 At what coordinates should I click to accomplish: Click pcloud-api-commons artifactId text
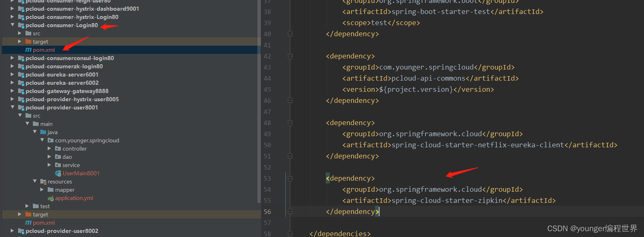429,78
